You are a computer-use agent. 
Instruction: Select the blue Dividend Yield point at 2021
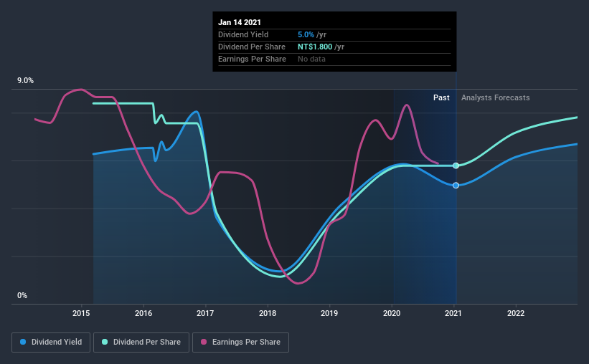(x=456, y=186)
